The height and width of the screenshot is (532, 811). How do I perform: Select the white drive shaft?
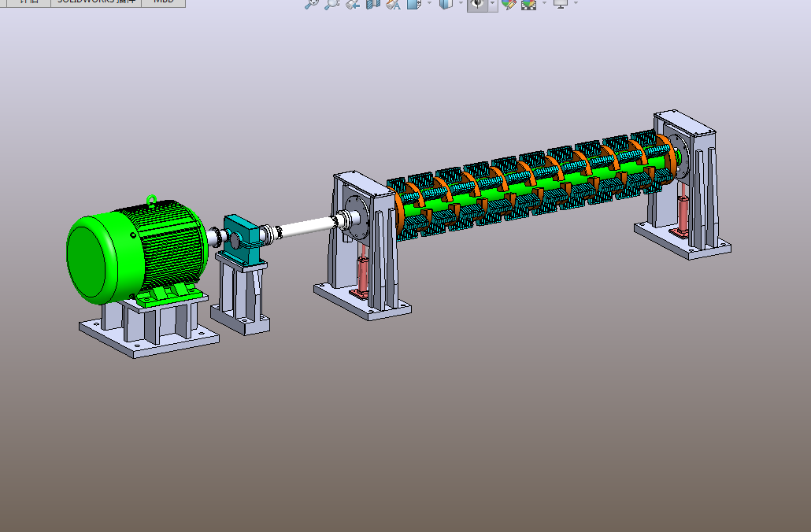[x=308, y=227]
